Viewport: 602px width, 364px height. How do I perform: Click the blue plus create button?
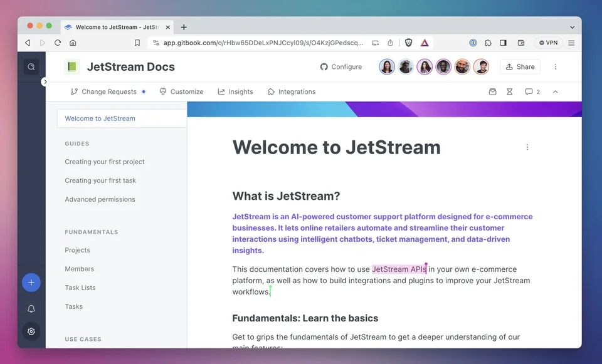[x=31, y=283]
